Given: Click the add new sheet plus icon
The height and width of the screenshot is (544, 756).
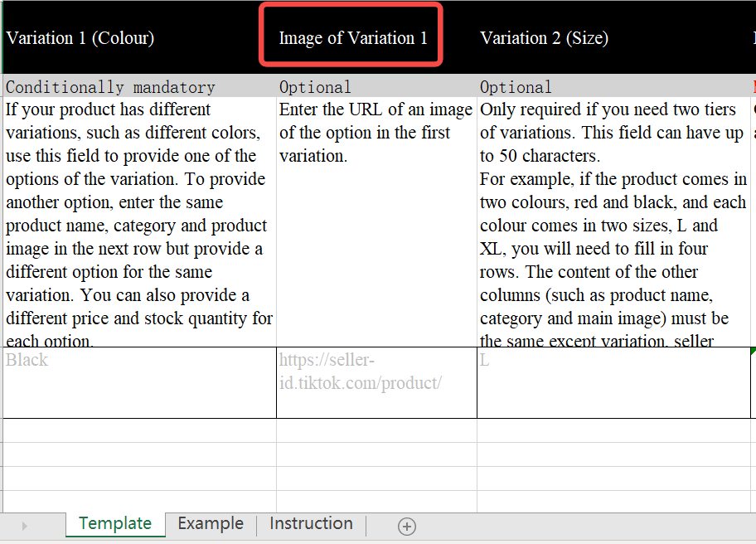Looking at the screenshot, I should [x=406, y=526].
